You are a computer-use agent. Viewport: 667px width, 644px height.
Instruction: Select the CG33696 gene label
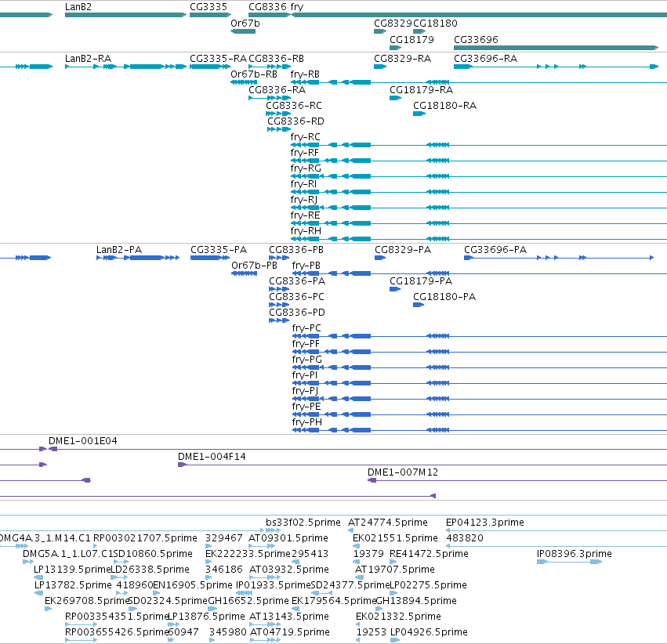coord(476,39)
